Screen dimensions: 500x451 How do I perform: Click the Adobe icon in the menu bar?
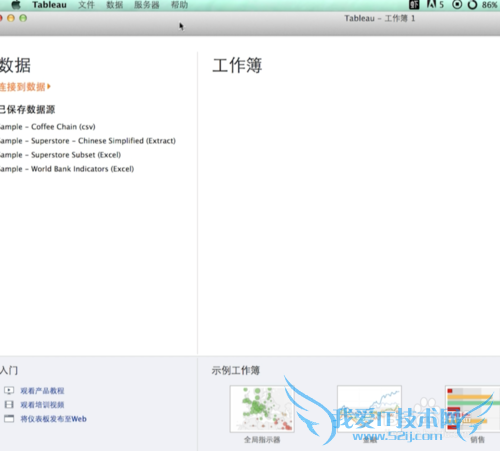pos(432,4)
